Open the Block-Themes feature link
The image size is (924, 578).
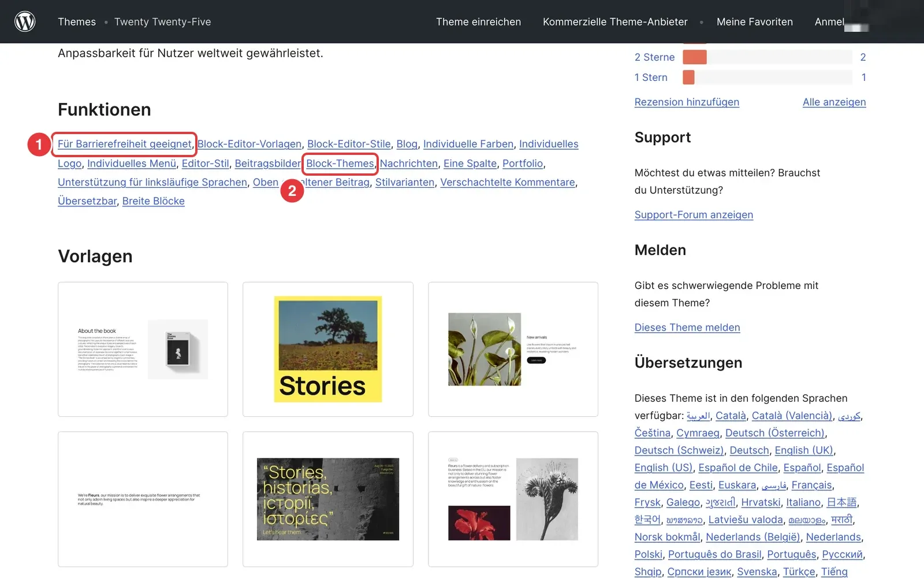[x=340, y=164]
